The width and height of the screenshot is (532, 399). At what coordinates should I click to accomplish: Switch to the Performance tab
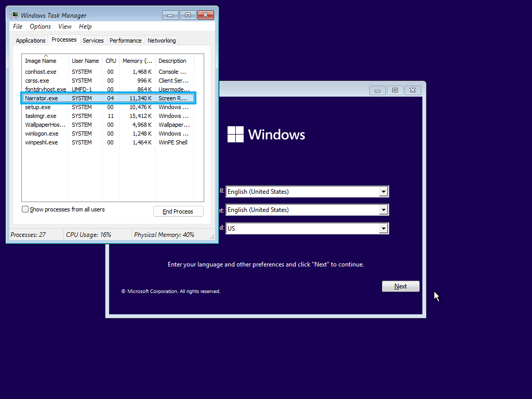pos(126,41)
